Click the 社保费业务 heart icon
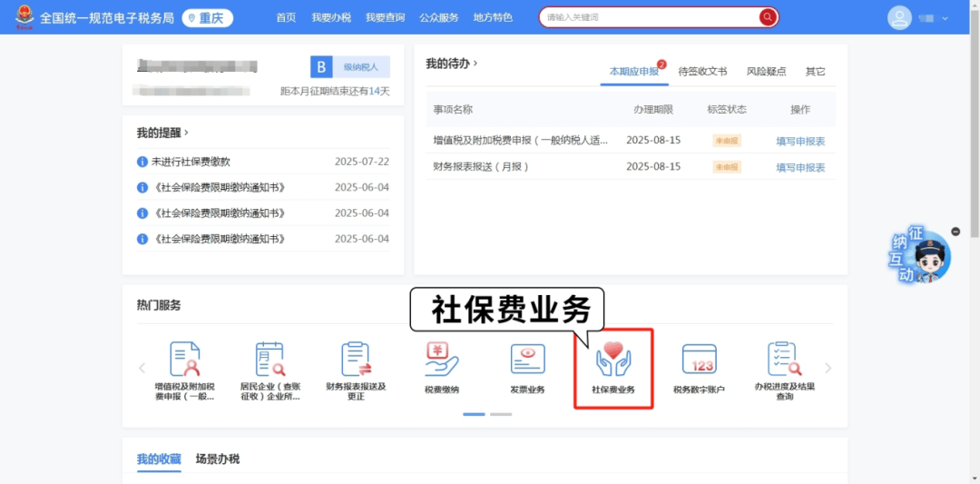 [x=613, y=360]
